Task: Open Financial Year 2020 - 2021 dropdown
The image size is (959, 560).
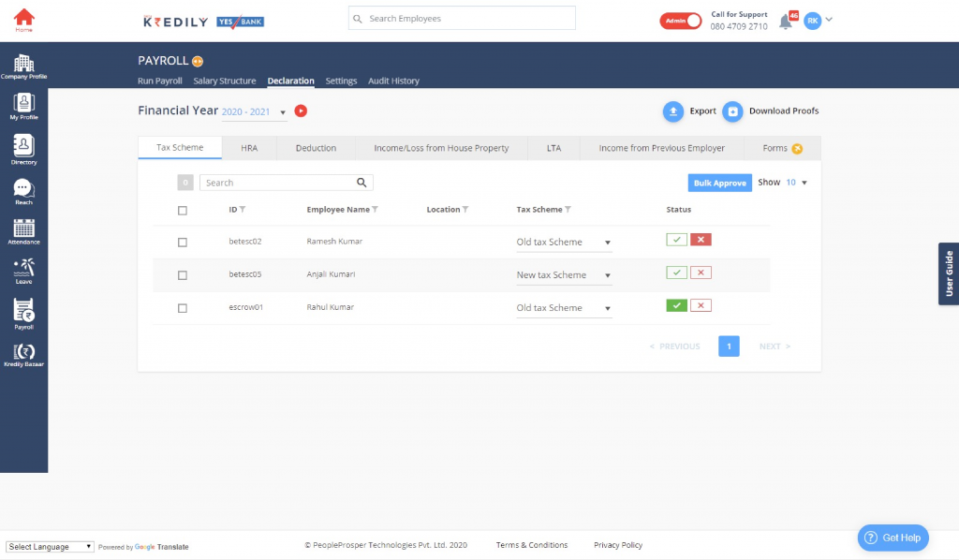Action: point(254,111)
